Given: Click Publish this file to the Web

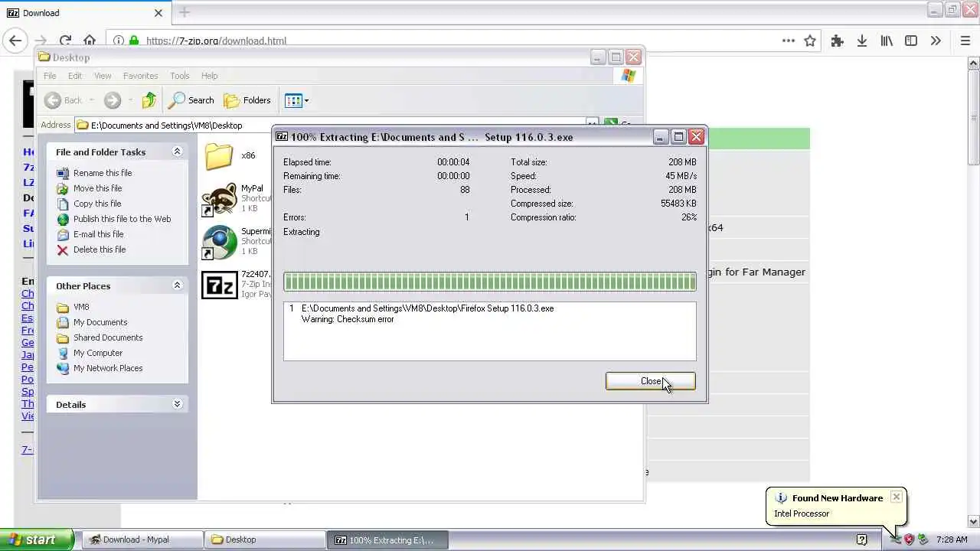Looking at the screenshot, I should (x=122, y=219).
